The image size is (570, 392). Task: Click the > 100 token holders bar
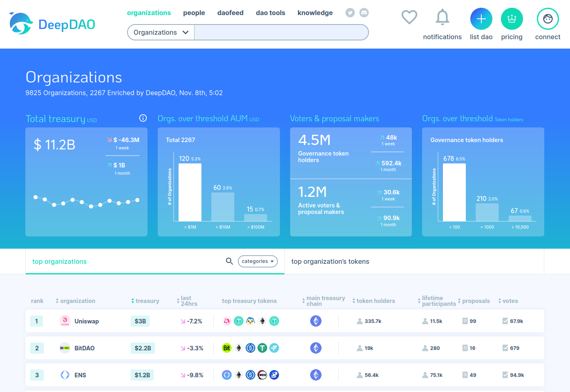[x=454, y=192]
